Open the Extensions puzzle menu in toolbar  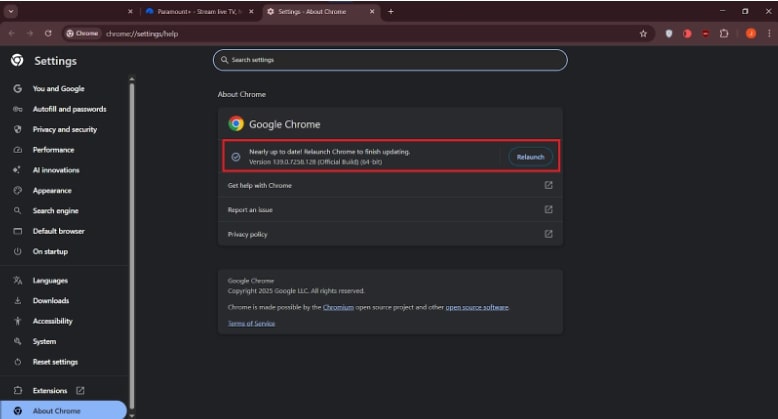click(724, 33)
